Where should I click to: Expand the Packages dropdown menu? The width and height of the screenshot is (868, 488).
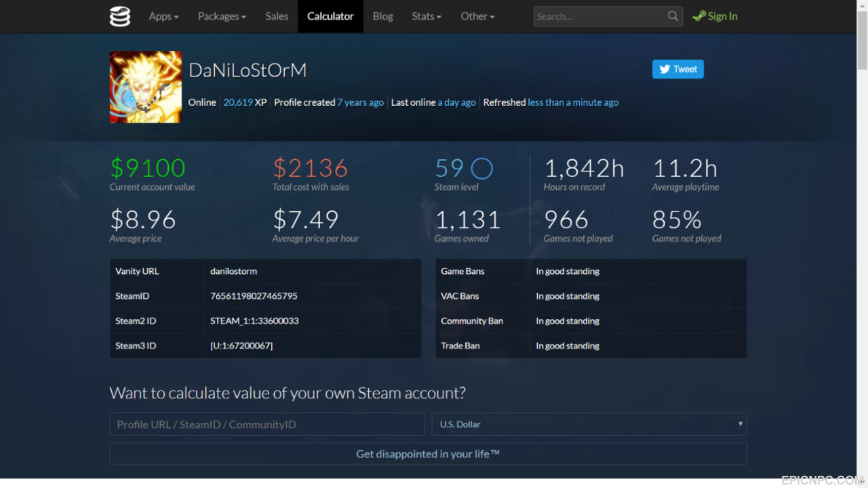(222, 16)
